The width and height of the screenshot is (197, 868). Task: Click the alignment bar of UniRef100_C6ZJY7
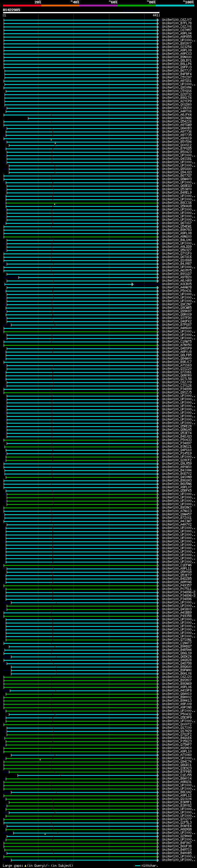click(x=81, y=20)
